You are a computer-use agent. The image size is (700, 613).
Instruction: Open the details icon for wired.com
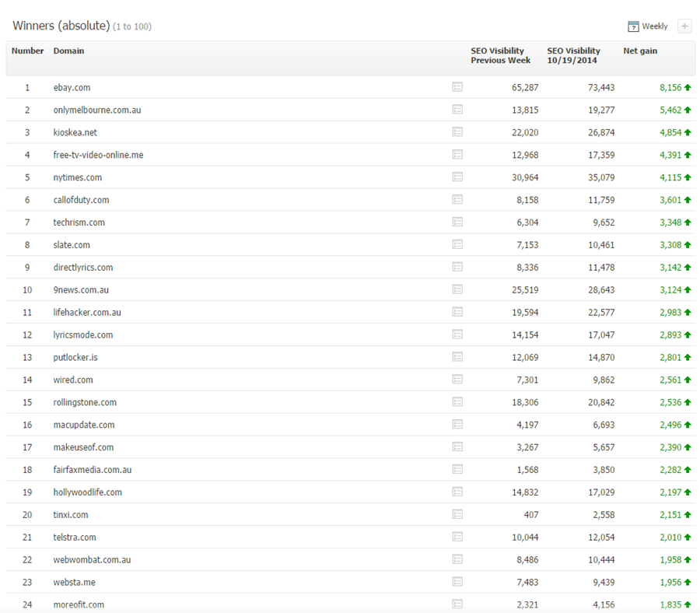pos(457,380)
